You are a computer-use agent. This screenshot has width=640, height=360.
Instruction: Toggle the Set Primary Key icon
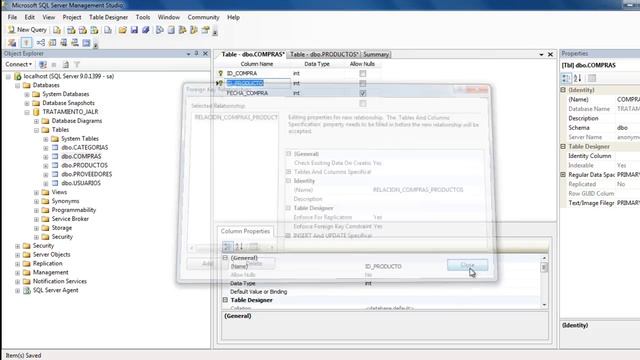[26, 42]
